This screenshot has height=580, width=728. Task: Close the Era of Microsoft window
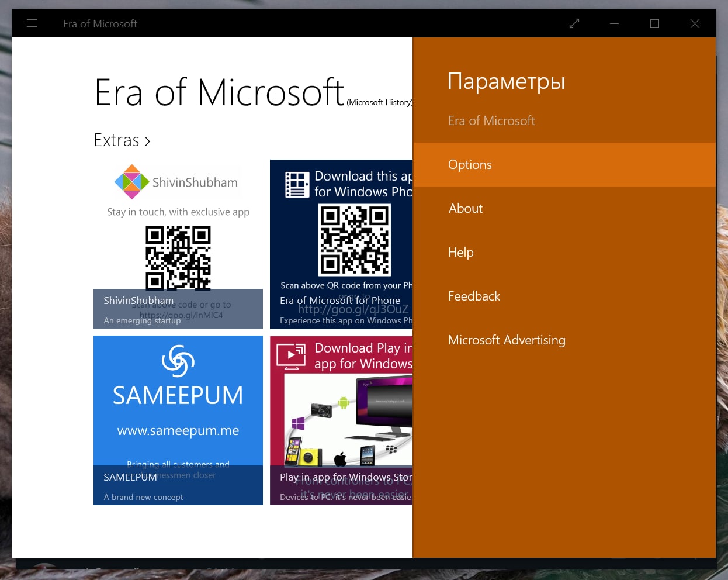tap(695, 23)
